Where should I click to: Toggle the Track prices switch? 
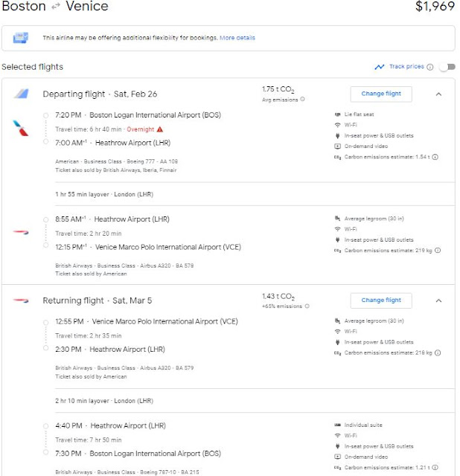pos(447,67)
